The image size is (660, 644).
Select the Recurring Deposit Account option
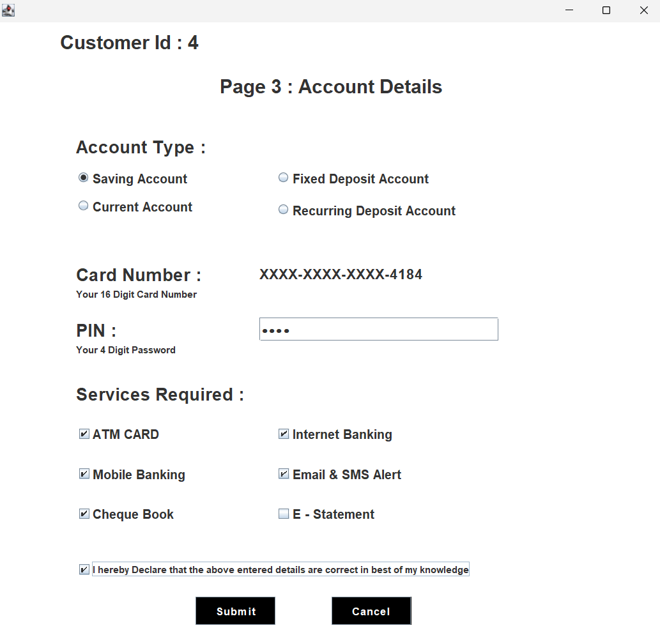[x=283, y=209]
